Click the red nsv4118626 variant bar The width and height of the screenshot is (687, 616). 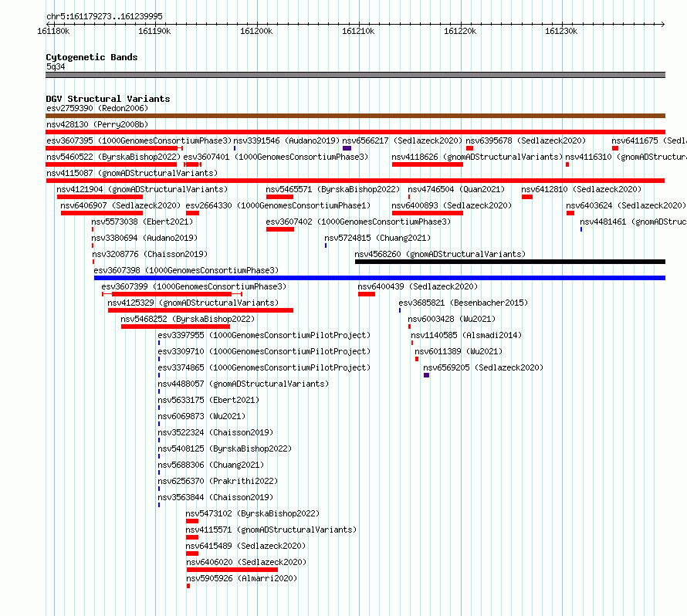click(428, 164)
